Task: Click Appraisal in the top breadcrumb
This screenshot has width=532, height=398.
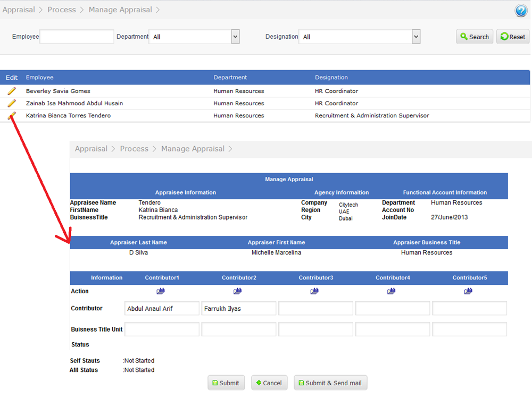Action: coord(19,10)
